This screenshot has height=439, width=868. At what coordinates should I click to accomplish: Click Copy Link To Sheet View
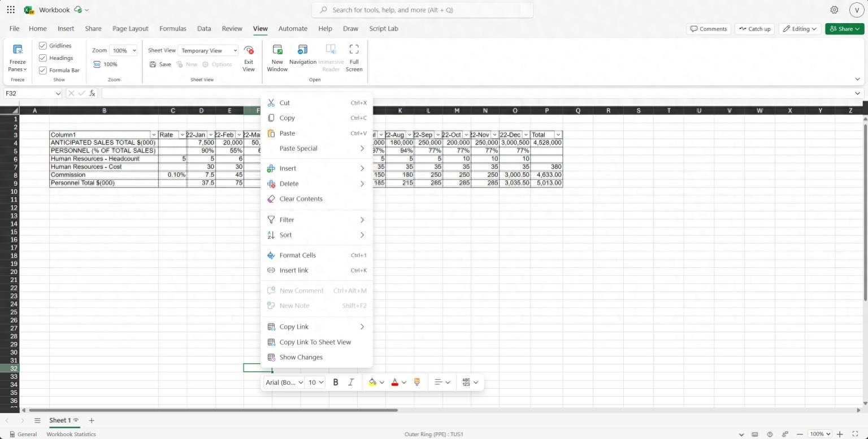pyautogui.click(x=316, y=342)
